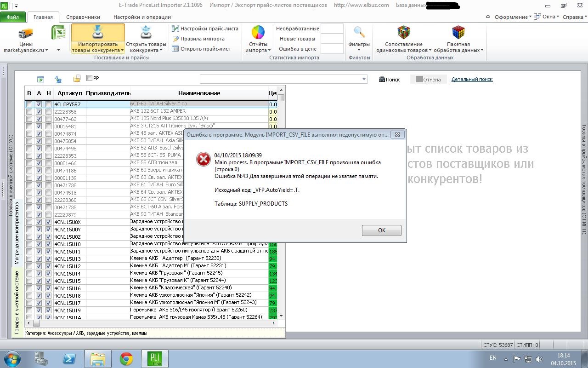Screen dimensions: 588x368
Task: Click the volume icon in system tray
Action: point(540,359)
